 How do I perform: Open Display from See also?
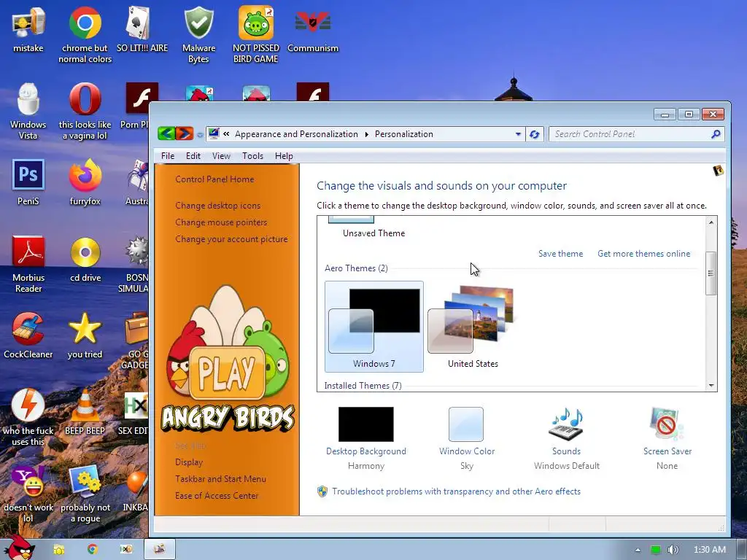tap(189, 462)
